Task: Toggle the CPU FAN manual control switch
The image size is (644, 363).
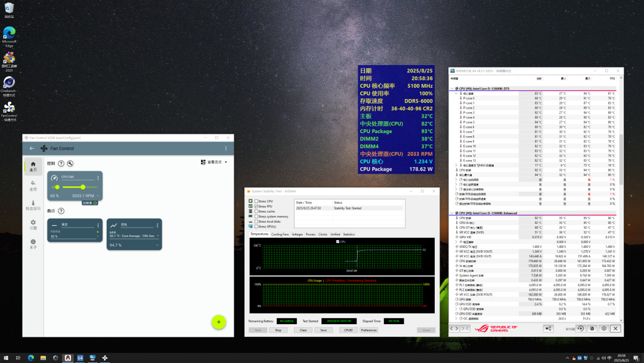Action: point(56,187)
